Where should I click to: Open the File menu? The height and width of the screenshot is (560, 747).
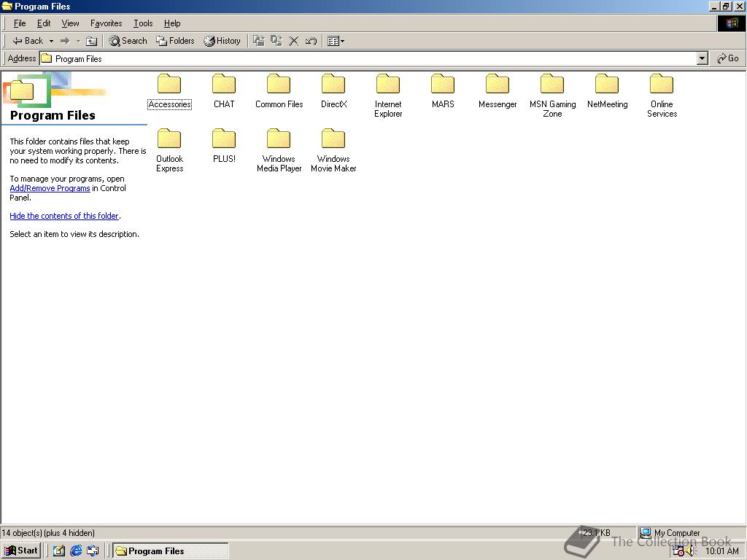[x=20, y=23]
